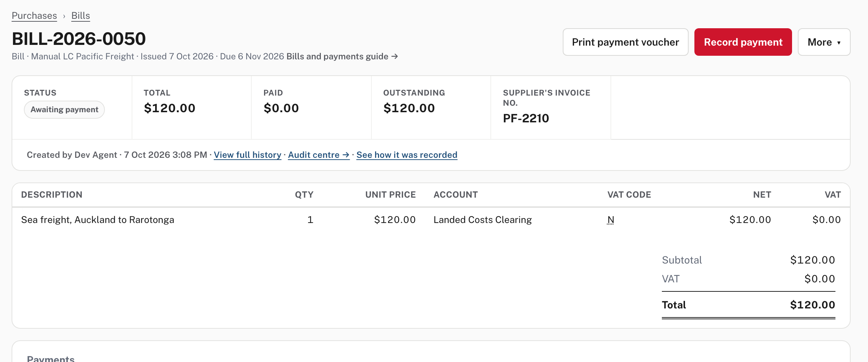
Task: Go to the Bills breadcrumb
Action: (x=81, y=16)
